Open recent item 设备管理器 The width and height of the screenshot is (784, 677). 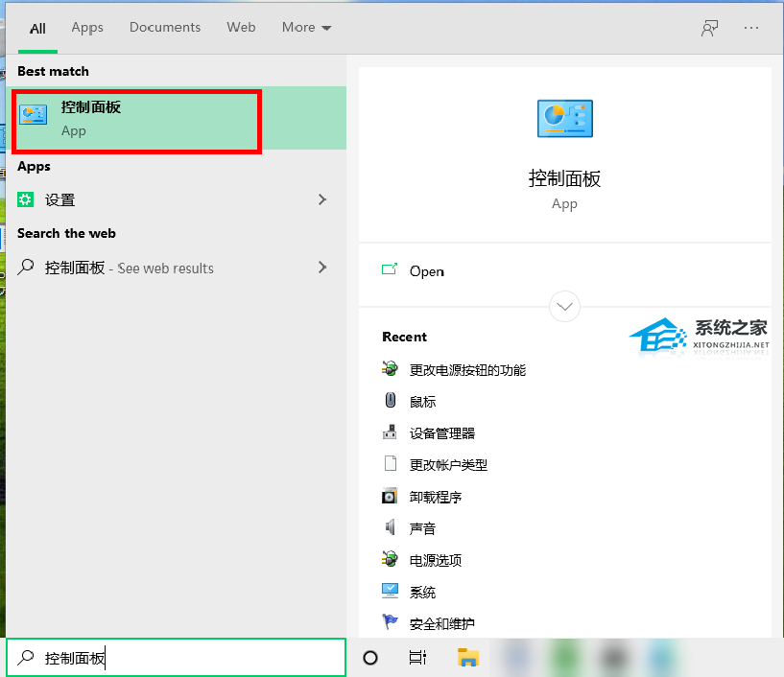pos(442,433)
